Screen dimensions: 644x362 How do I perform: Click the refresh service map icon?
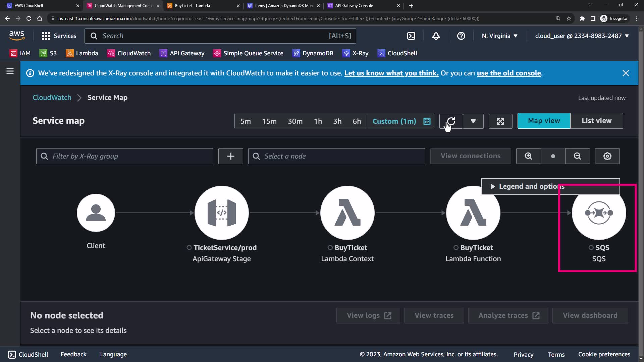pos(451,121)
